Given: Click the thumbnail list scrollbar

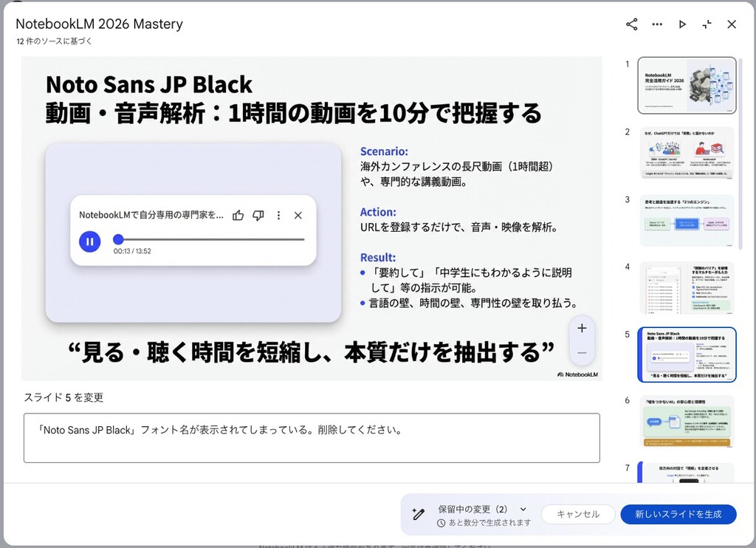Looking at the screenshot, I should (x=740, y=153).
